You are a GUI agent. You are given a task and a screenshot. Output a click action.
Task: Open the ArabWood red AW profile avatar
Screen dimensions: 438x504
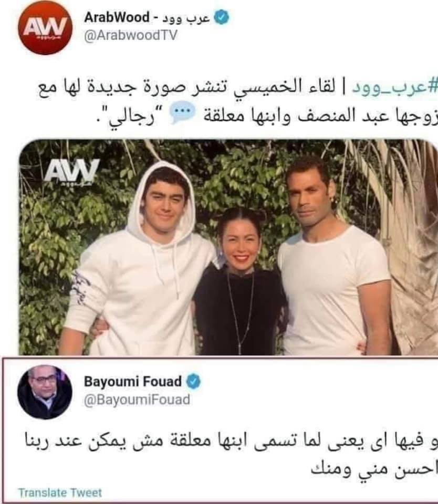click(45, 27)
